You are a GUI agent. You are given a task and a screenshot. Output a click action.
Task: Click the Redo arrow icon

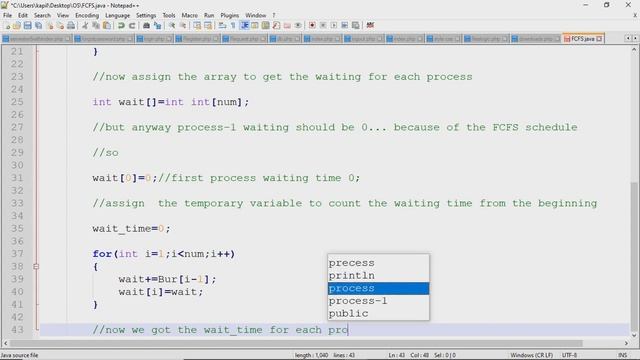pyautogui.click(x=132, y=25)
